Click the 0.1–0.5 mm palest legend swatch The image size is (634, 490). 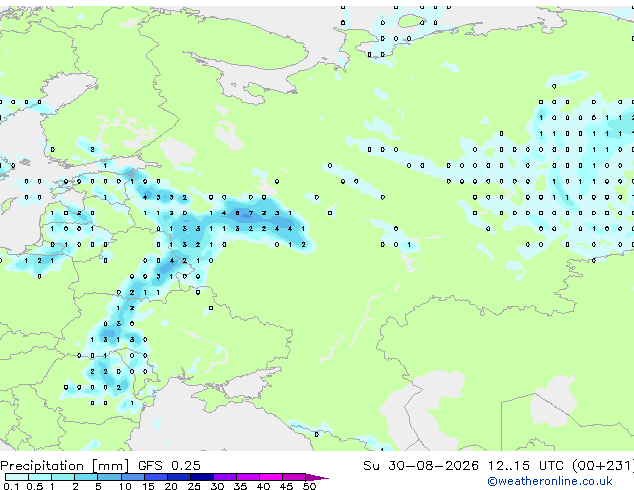pyautogui.click(x=17, y=477)
